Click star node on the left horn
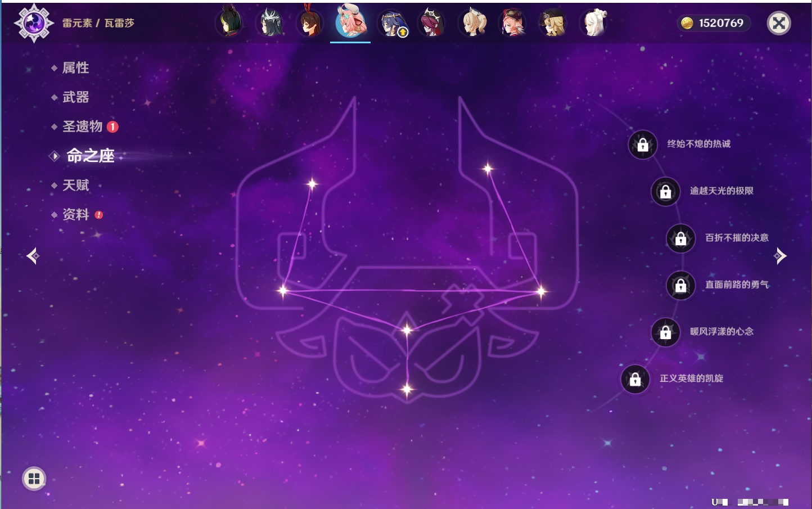Viewport: 812px width, 509px height. coord(312,183)
